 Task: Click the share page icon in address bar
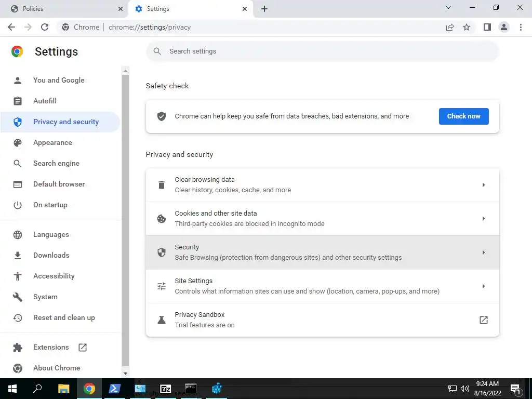pyautogui.click(x=450, y=27)
